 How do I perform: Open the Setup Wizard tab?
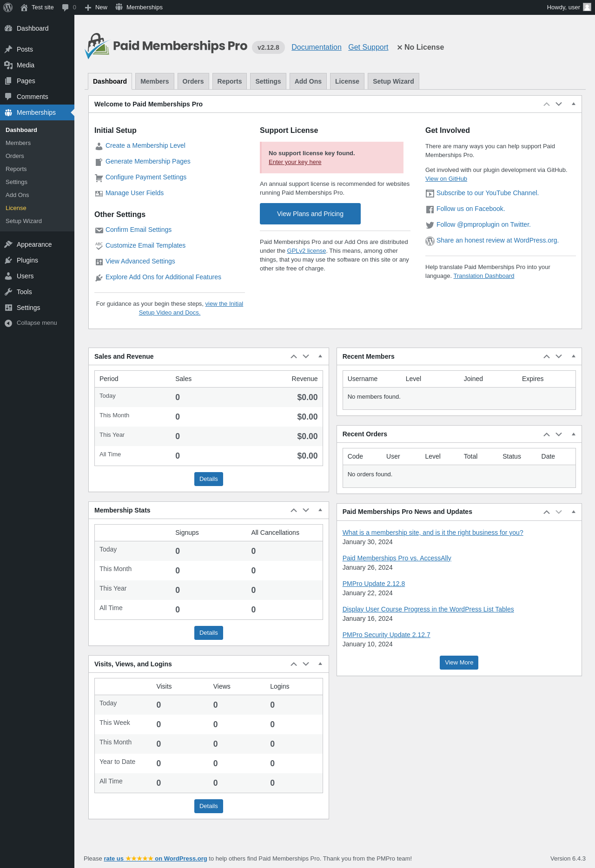tap(393, 81)
